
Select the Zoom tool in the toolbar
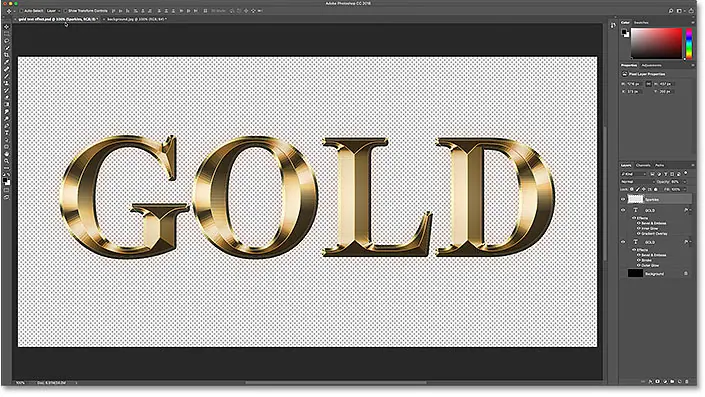[x=6, y=161]
